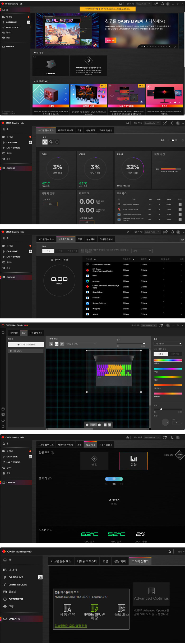This screenshot has width=185, height=644.
Task: Choose the rectangle marquee selection tool in Light Studio
Action: coord(57,344)
